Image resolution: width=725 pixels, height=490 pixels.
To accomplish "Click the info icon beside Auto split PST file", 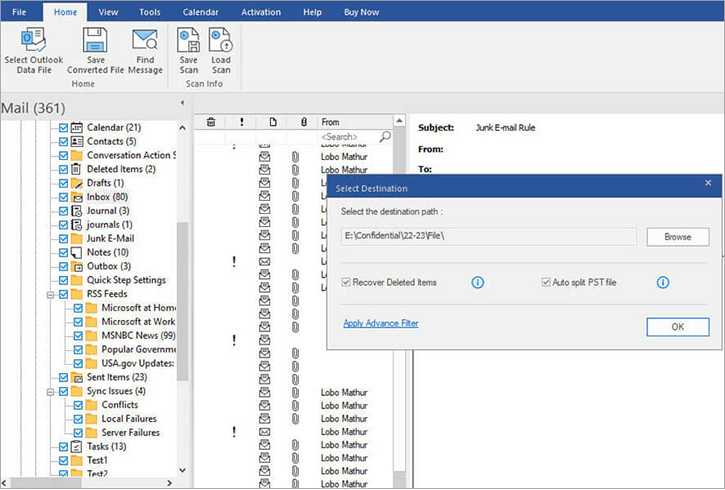I will pos(662,283).
